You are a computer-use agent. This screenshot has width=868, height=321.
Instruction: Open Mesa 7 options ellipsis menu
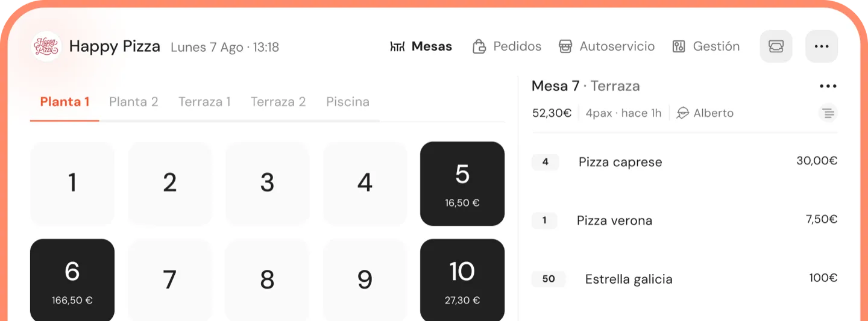coord(828,87)
